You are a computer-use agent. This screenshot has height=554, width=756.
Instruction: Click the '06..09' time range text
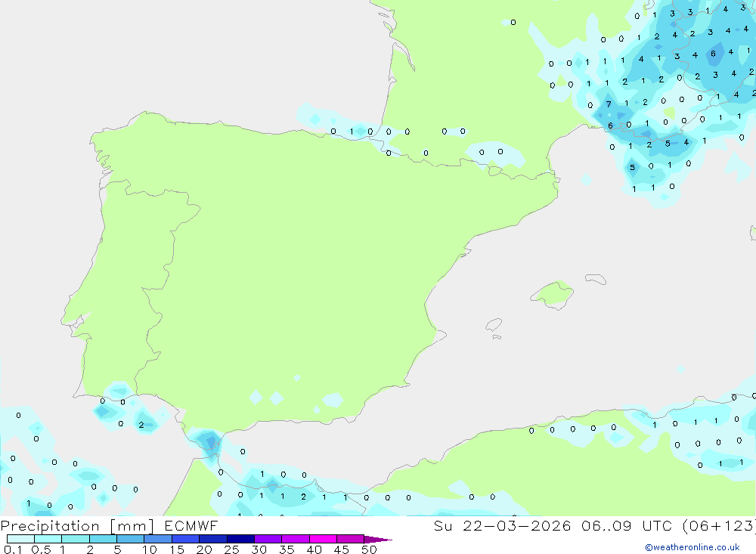tap(606, 525)
